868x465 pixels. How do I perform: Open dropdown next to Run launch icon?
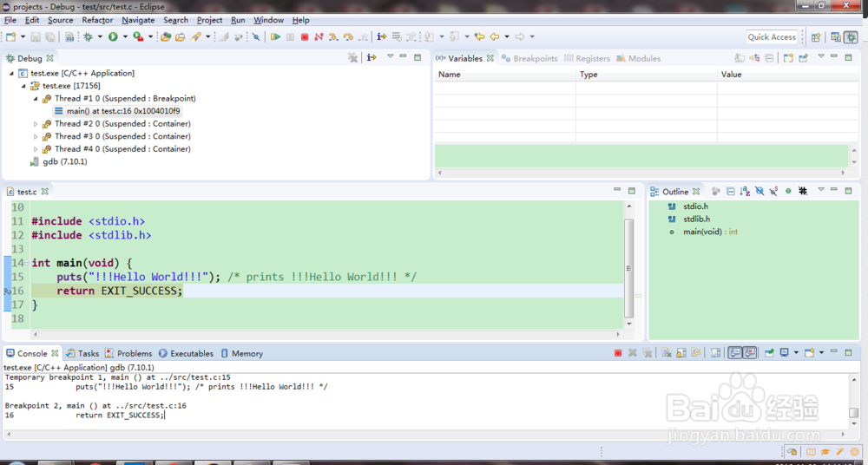[x=125, y=37]
